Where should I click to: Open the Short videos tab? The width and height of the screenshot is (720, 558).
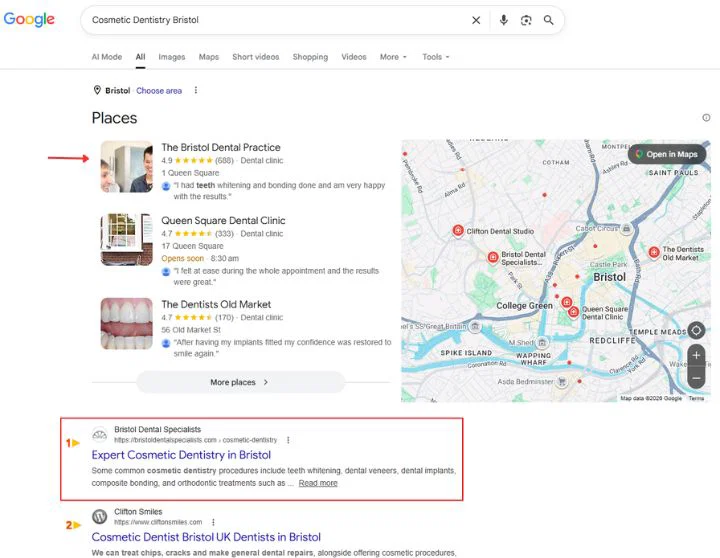256,57
